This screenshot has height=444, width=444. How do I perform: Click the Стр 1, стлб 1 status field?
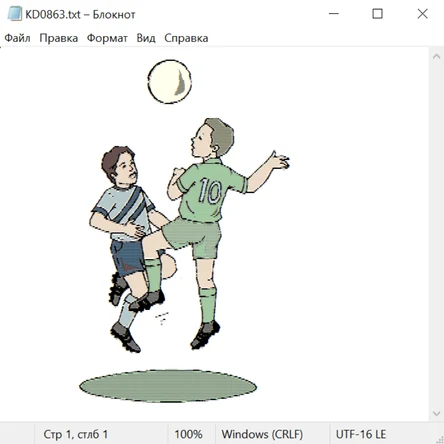pyautogui.click(x=76, y=434)
